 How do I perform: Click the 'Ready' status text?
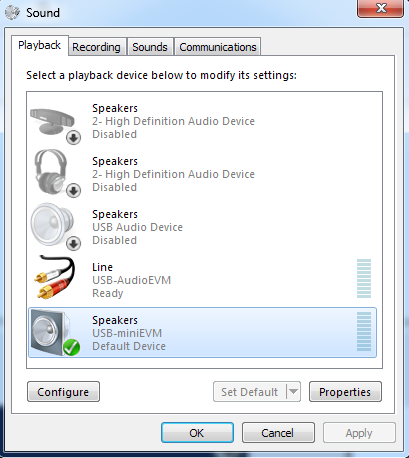(108, 293)
